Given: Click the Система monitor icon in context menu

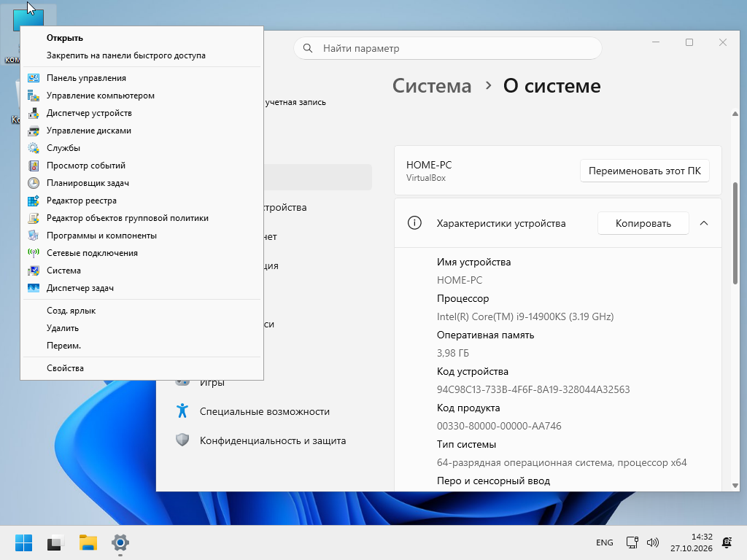Looking at the screenshot, I should pos(34,271).
